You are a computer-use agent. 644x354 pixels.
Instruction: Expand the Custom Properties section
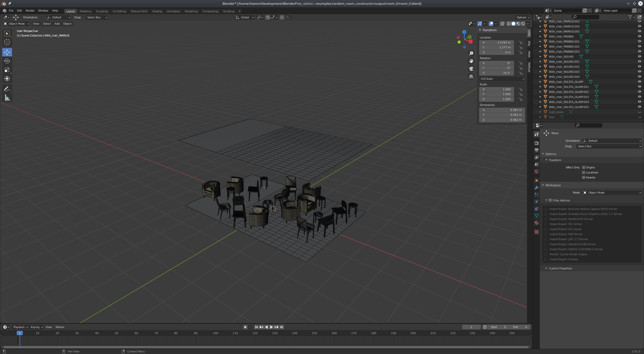pos(559,268)
